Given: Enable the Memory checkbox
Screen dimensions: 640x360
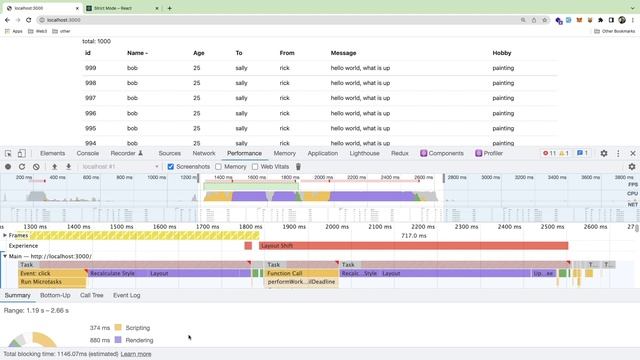Looking at the screenshot, I should click(218, 167).
